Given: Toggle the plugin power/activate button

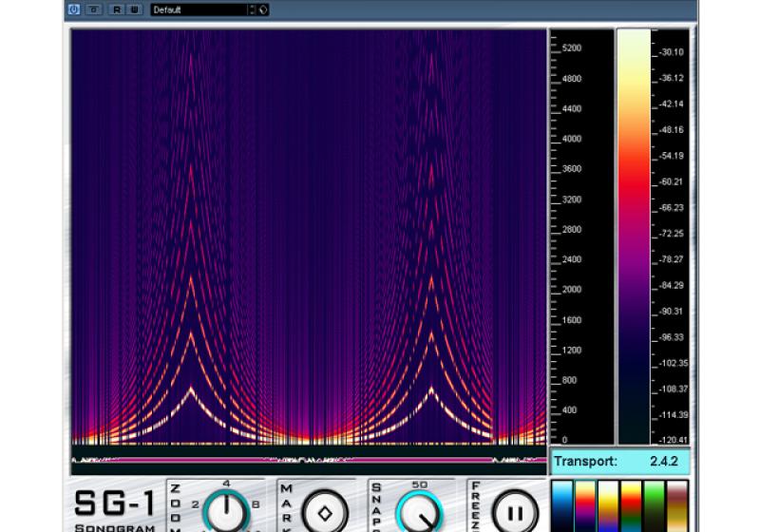Looking at the screenshot, I should pyautogui.click(x=74, y=9).
